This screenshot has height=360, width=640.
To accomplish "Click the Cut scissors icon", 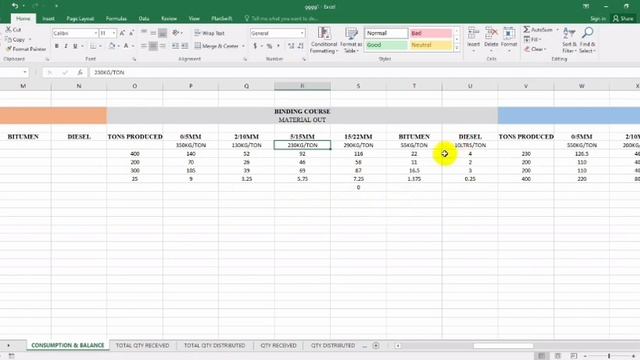I will coord(8,29).
